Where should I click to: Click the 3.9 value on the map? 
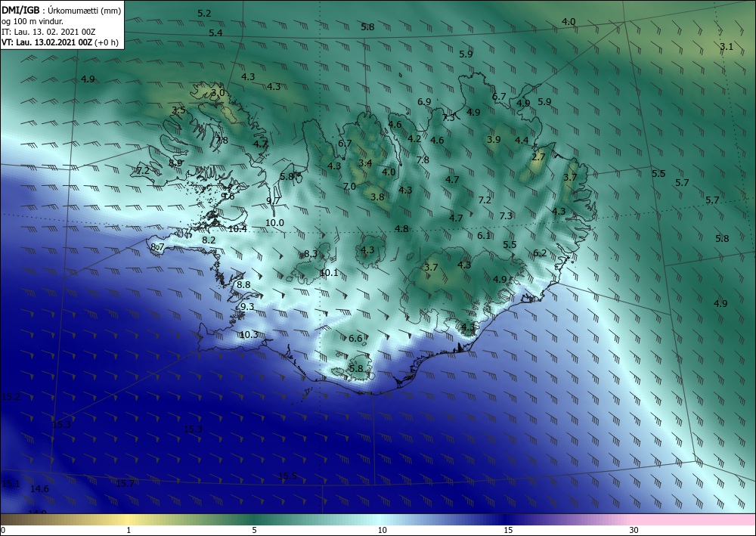click(x=494, y=140)
